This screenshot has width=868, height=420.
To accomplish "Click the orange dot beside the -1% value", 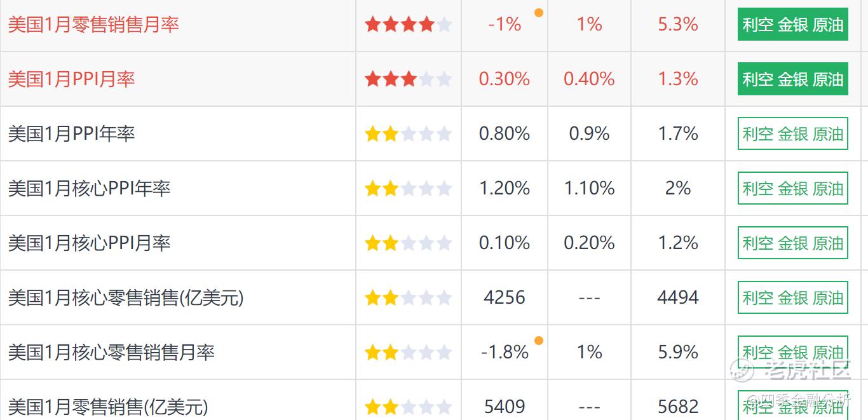I will (x=539, y=12).
